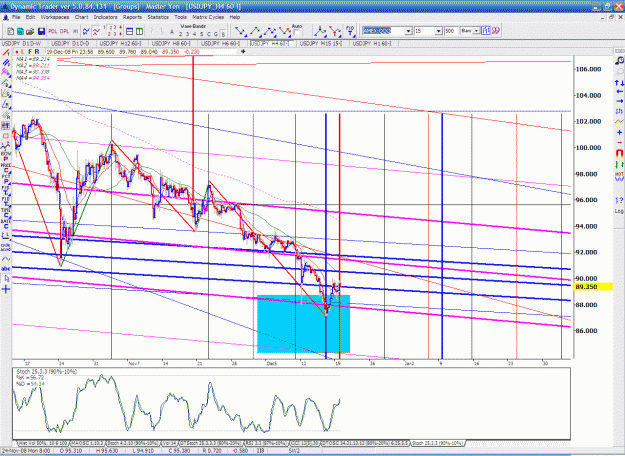Switch to USDJPY H12 60-I tab
625x456 pixels.
click(x=120, y=43)
